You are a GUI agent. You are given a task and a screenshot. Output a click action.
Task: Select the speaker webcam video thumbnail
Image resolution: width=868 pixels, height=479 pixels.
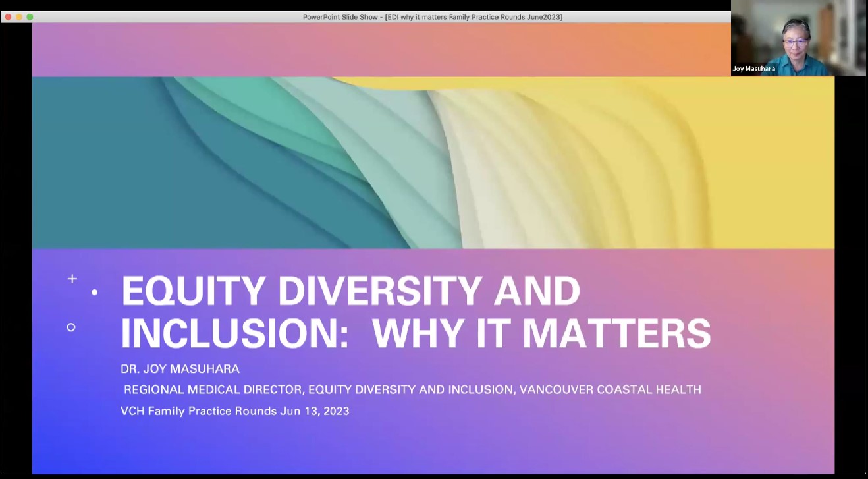tap(798, 38)
